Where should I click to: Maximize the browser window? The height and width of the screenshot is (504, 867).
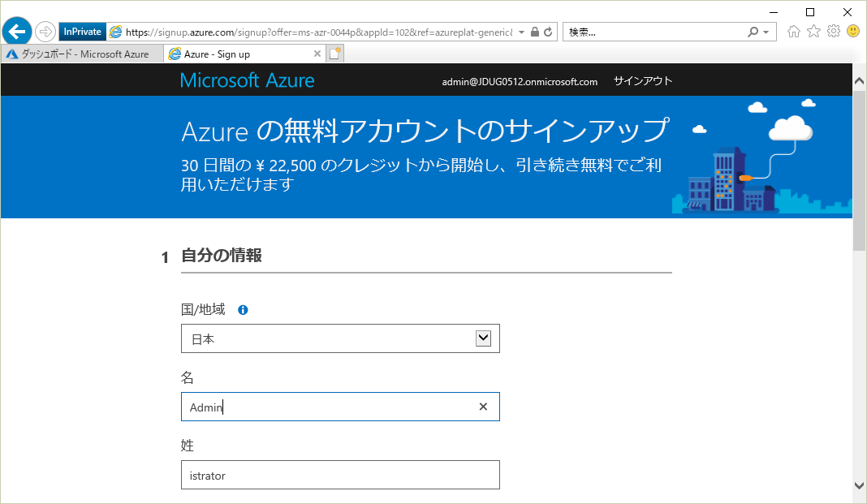coord(810,12)
